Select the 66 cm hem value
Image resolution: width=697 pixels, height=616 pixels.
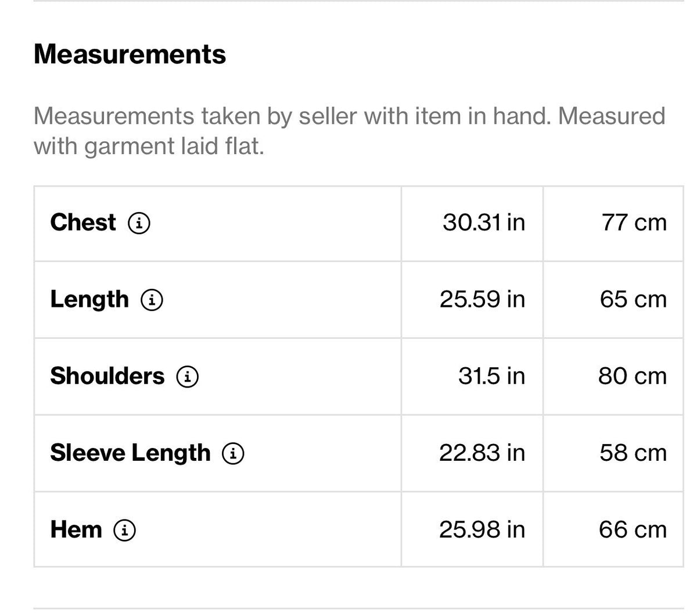point(633,529)
